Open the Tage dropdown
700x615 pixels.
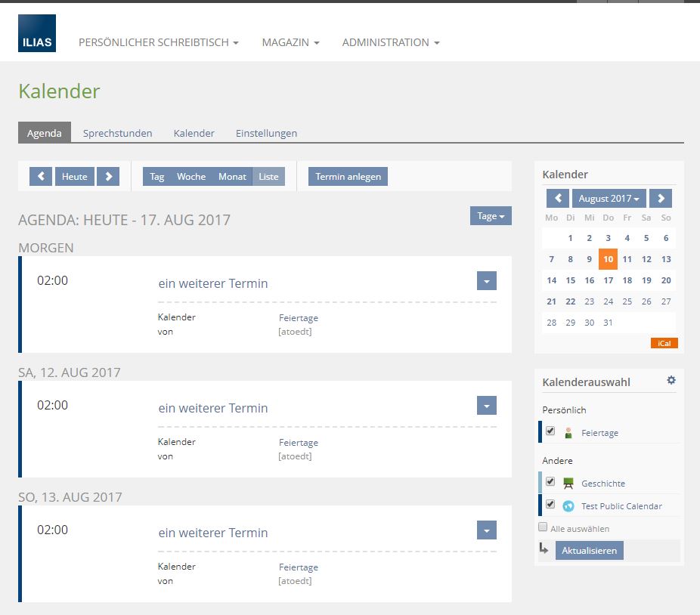[491, 216]
